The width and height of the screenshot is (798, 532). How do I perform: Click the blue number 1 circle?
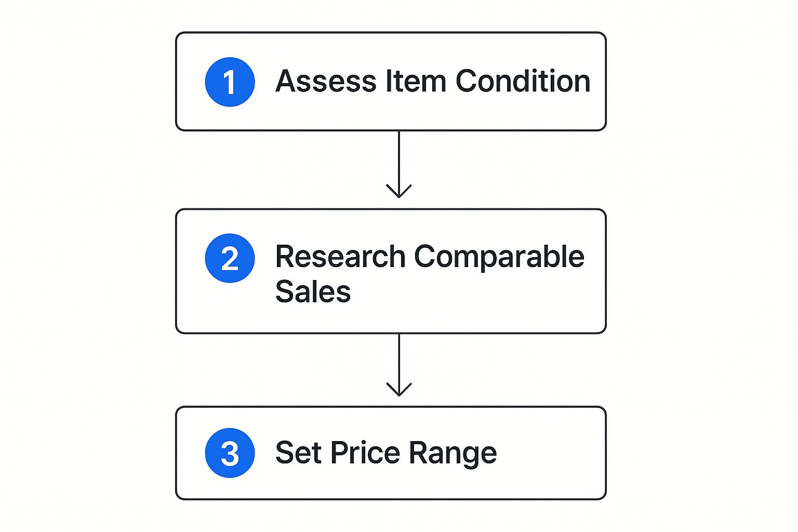point(230,82)
